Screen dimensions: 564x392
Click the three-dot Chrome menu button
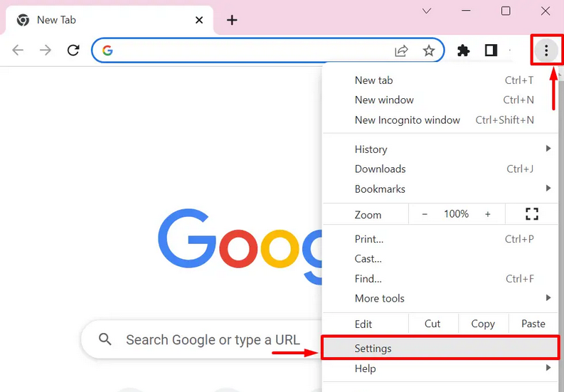pyautogui.click(x=546, y=51)
